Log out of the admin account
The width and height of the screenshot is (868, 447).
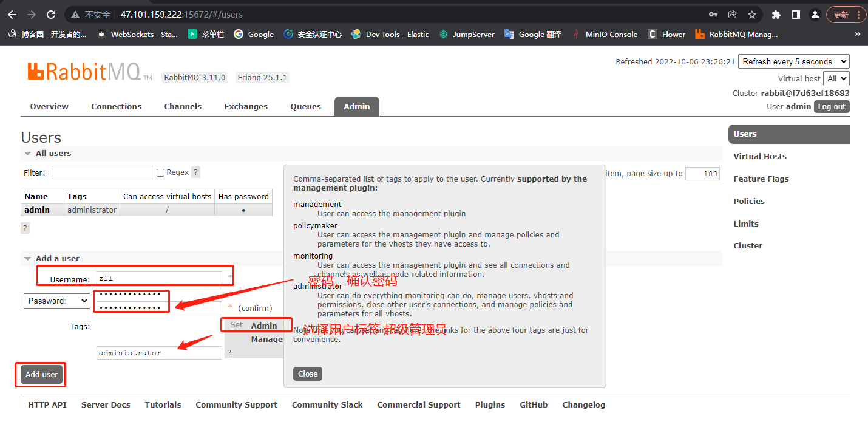832,107
